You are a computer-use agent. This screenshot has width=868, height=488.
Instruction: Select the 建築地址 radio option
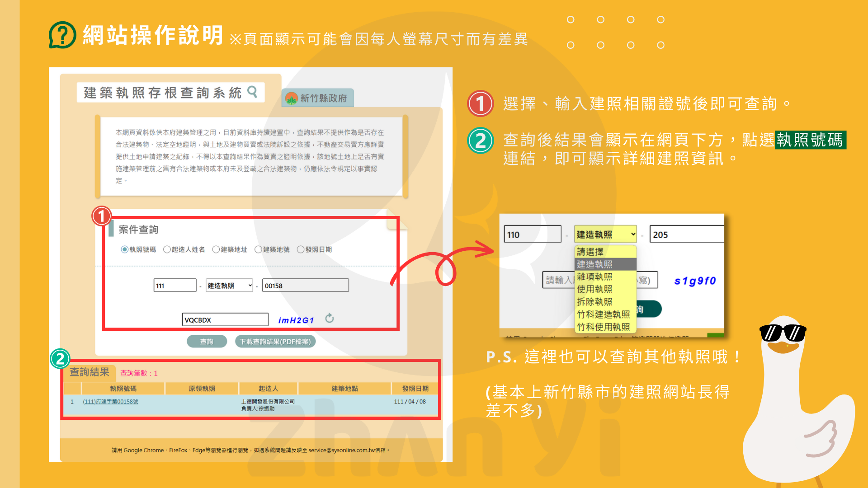[x=216, y=249]
